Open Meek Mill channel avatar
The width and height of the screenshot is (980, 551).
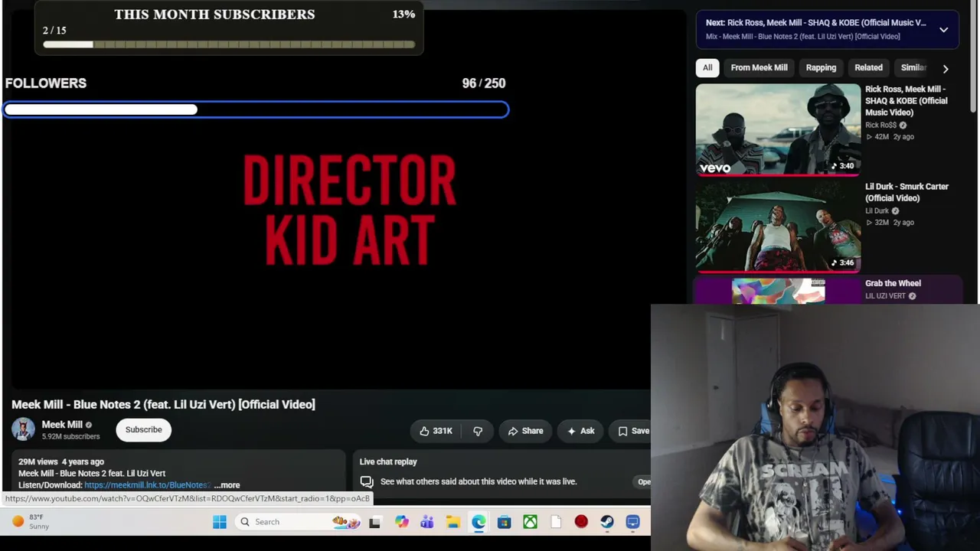click(23, 429)
